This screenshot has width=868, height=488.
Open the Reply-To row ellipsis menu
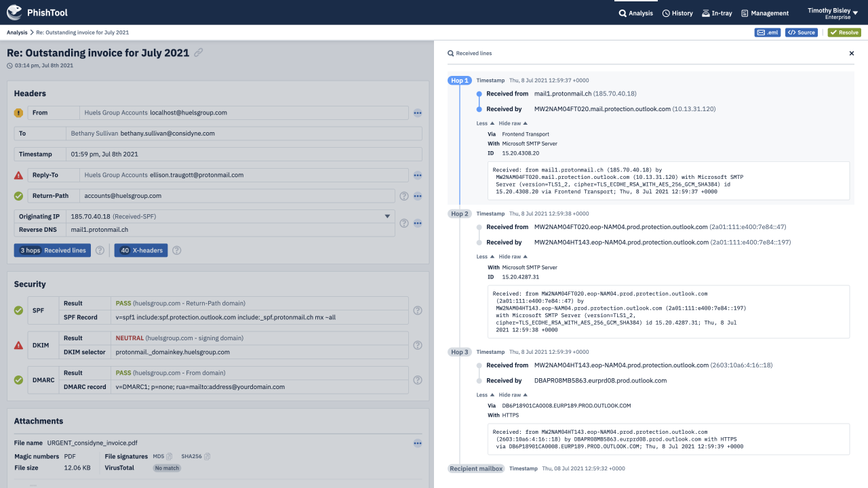point(418,175)
